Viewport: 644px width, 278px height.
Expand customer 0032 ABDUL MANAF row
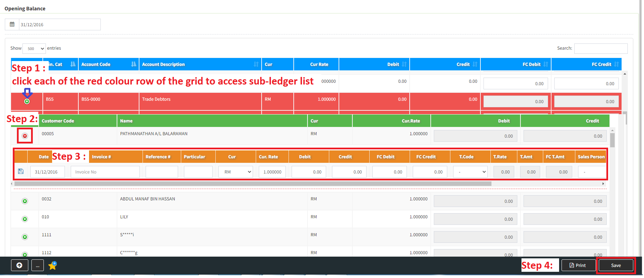(x=25, y=201)
